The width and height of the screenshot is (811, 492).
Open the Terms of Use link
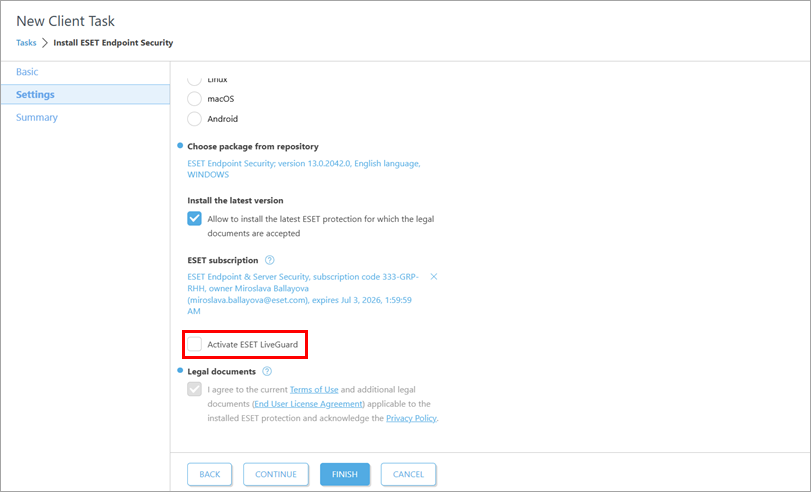point(314,389)
